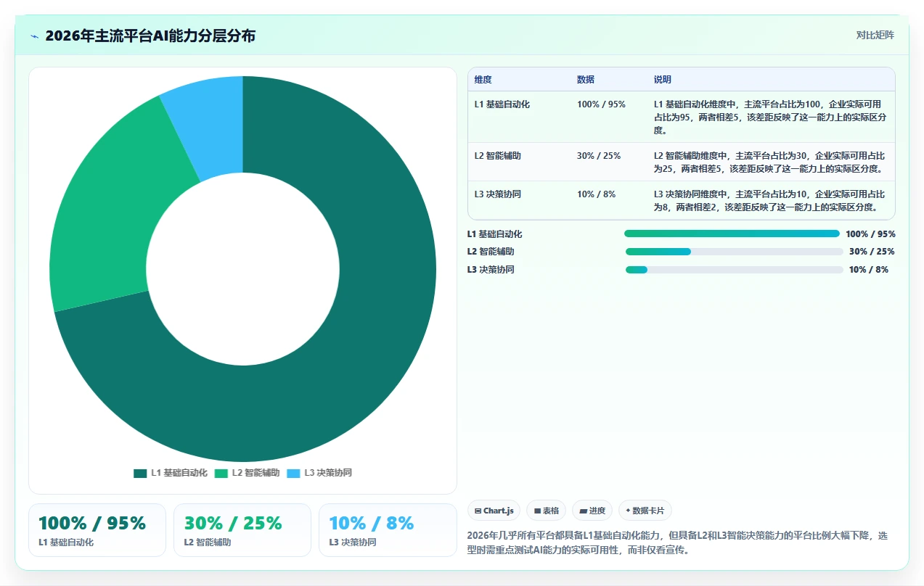Click the L1 description text in table
This screenshot has width=924, height=586.
pos(770,117)
